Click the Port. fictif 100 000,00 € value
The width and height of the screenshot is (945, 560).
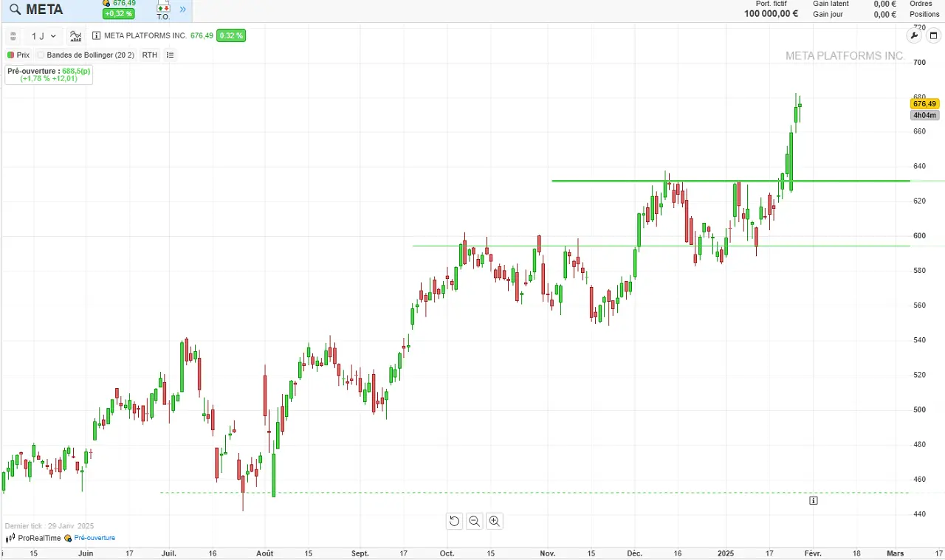[771, 14]
